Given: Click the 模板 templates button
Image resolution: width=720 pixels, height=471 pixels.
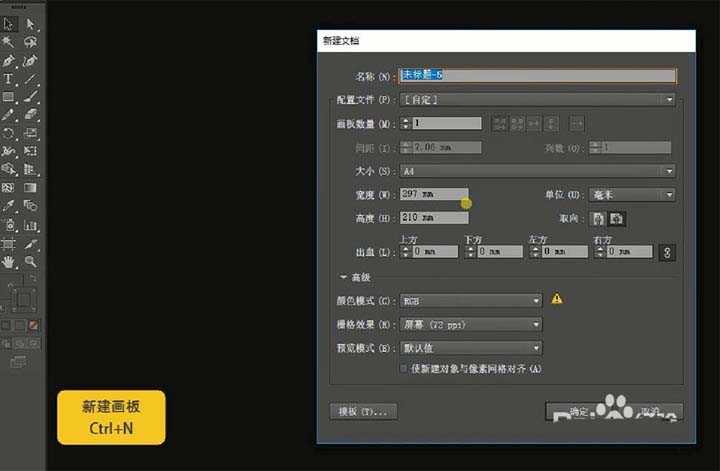Looking at the screenshot, I should coord(364,411).
